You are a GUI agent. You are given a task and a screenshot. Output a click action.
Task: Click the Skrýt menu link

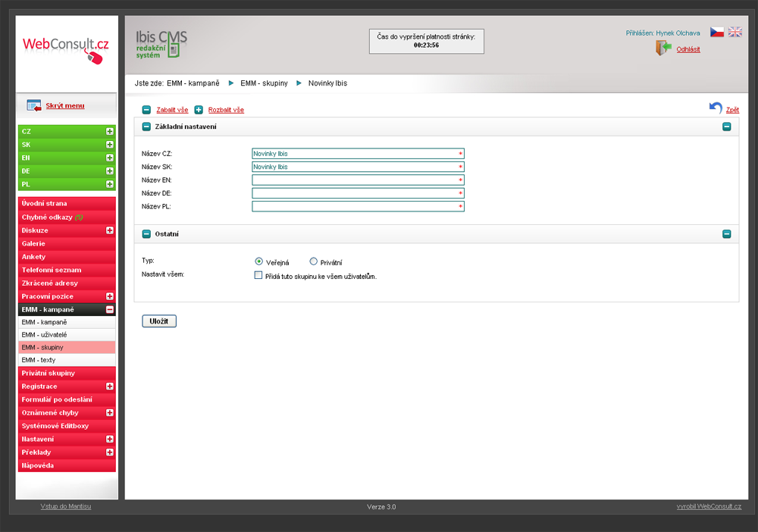click(x=65, y=106)
